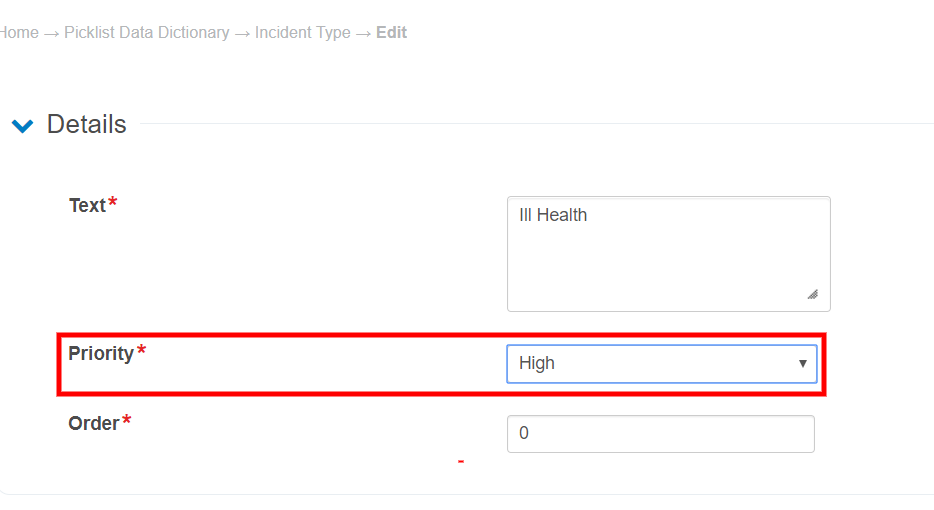Viewport: 934px width, 510px height.
Task: Grab the textarea resize handle
Action: (812, 294)
